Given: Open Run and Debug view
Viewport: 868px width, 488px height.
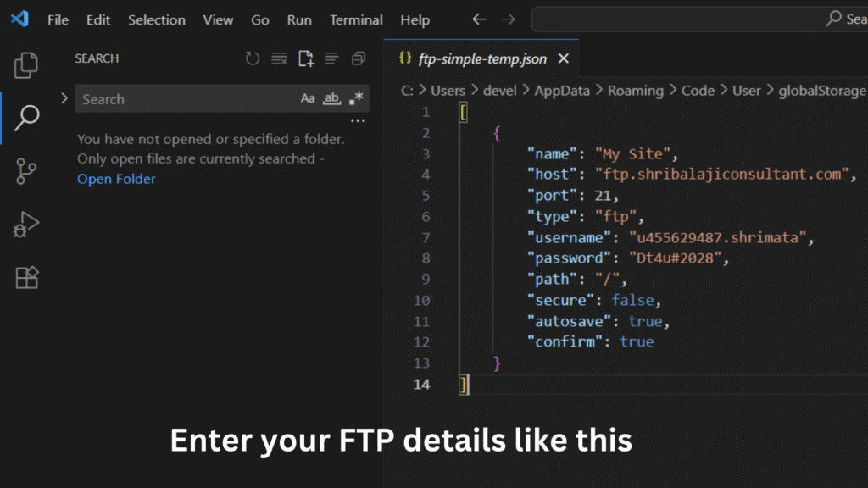Looking at the screenshot, I should (x=27, y=225).
